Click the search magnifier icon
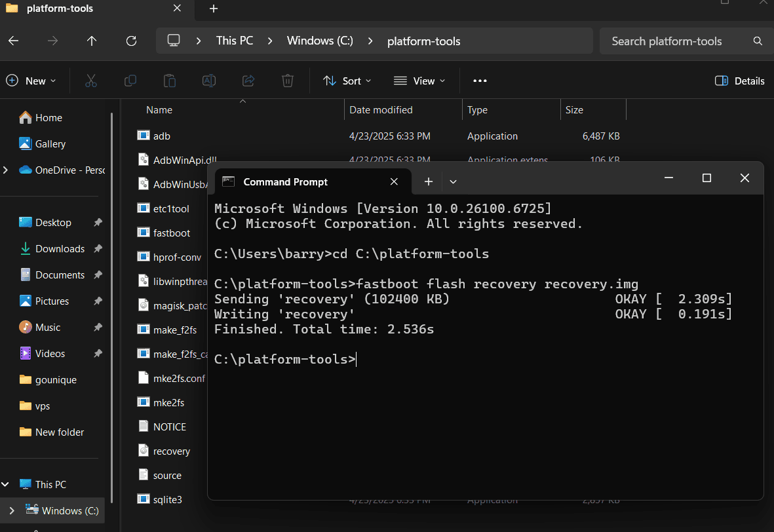This screenshot has width=774, height=532. tap(758, 41)
